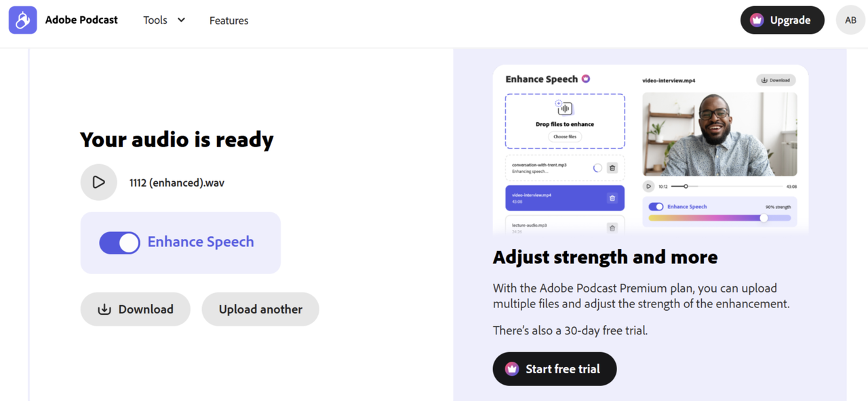Toggle the main Enhance Speech switch
Viewport: 868px width, 401px height.
point(120,242)
